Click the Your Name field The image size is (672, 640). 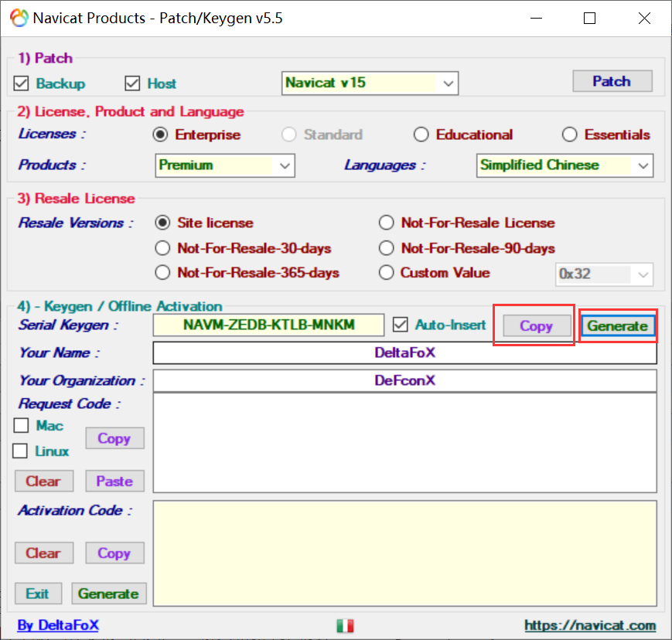tap(404, 353)
